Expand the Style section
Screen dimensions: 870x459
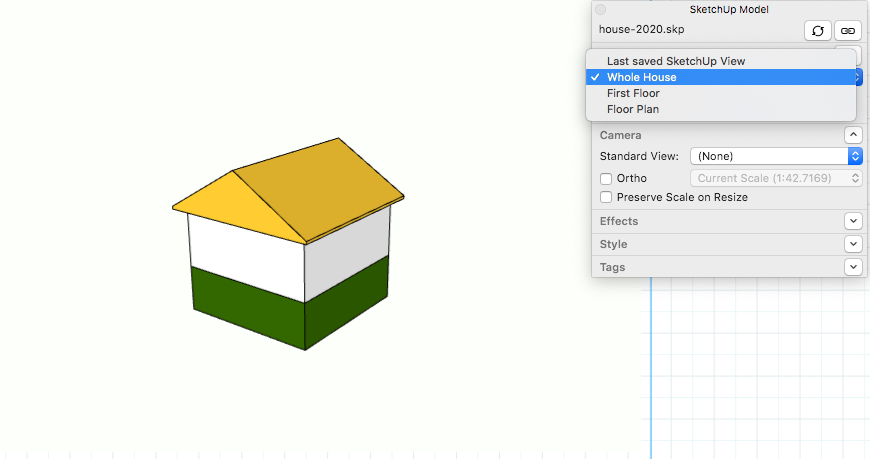853,244
